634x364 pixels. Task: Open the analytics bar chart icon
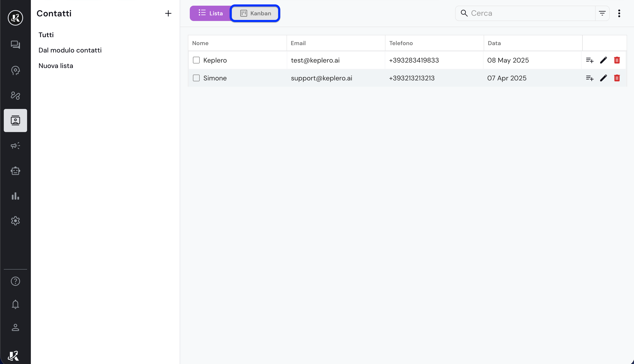tap(15, 196)
